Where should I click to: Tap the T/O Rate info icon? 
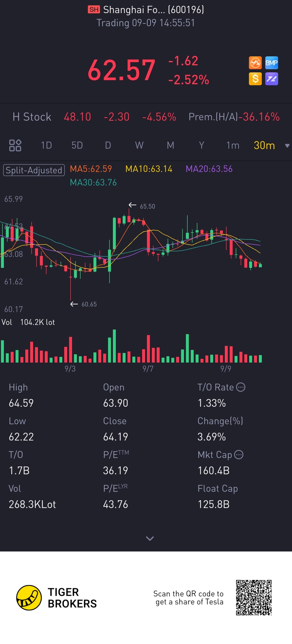click(x=241, y=387)
